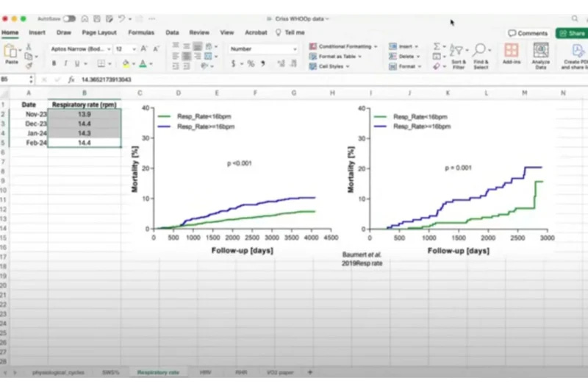The image size is (588, 392).
Task: Open the Data ribbon tab
Action: tap(172, 32)
